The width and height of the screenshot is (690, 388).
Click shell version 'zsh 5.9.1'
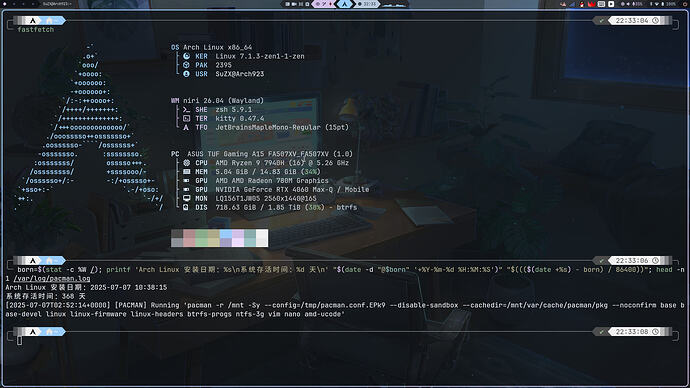[x=234, y=110]
